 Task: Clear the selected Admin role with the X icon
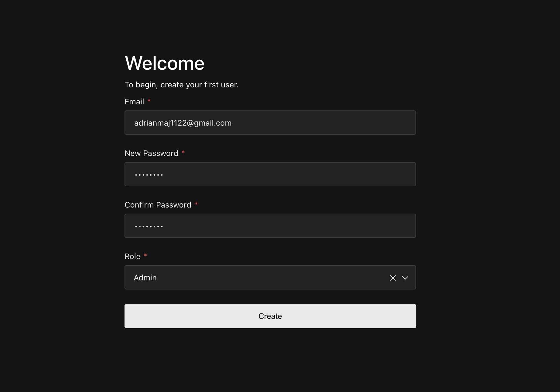click(x=393, y=278)
